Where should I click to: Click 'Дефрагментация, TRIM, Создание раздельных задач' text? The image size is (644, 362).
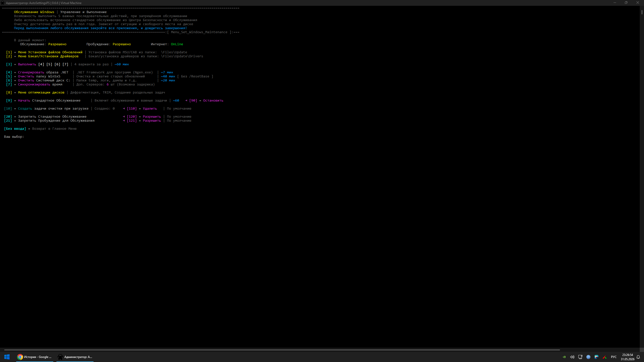pos(118,93)
